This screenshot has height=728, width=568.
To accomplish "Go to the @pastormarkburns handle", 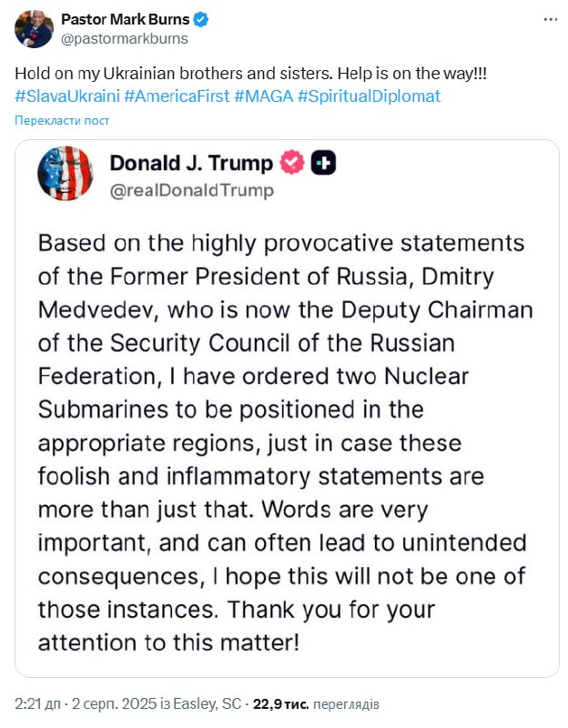I will click(x=124, y=38).
